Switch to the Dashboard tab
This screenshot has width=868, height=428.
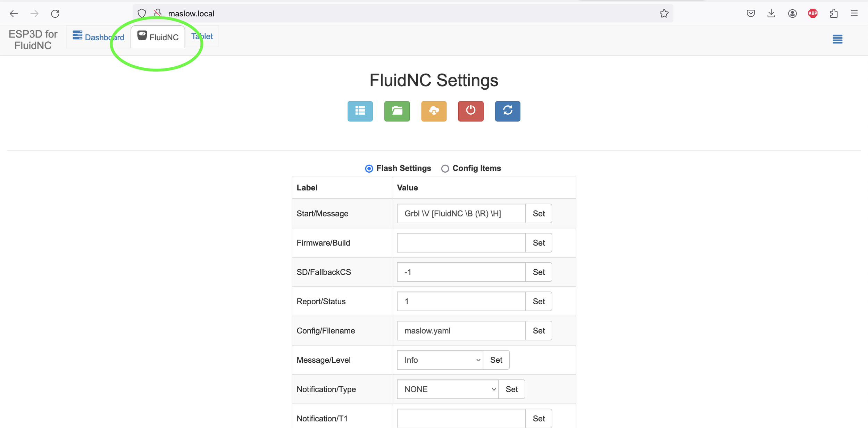98,37
